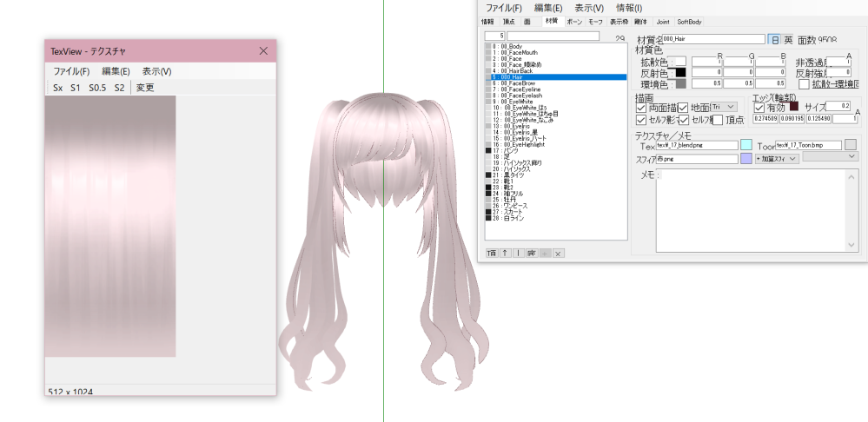Screen dimensions: 868x422
Task: Switch material name to Japanese (日)
Action: coord(774,40)
